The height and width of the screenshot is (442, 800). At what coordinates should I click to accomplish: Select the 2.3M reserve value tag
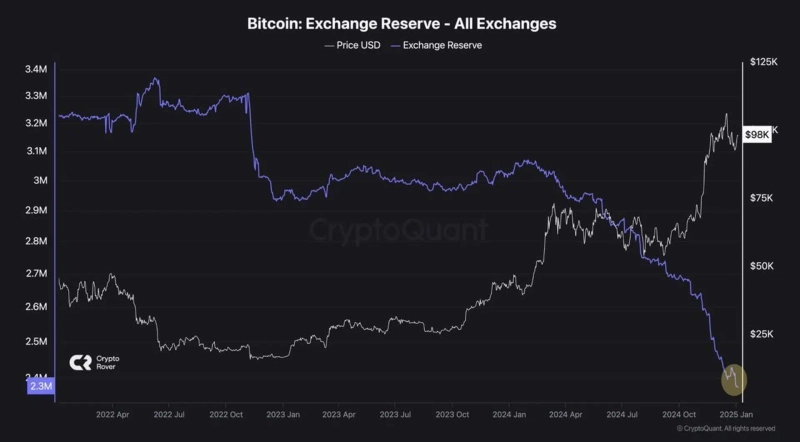42,386
